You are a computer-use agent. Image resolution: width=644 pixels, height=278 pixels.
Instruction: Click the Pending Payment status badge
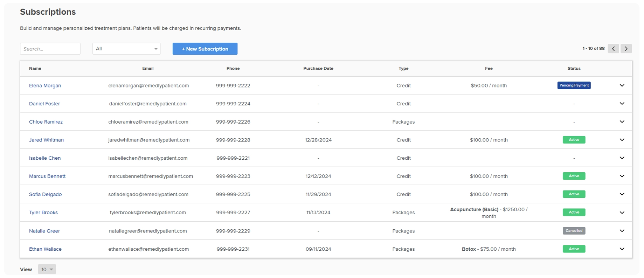point(574,85)
